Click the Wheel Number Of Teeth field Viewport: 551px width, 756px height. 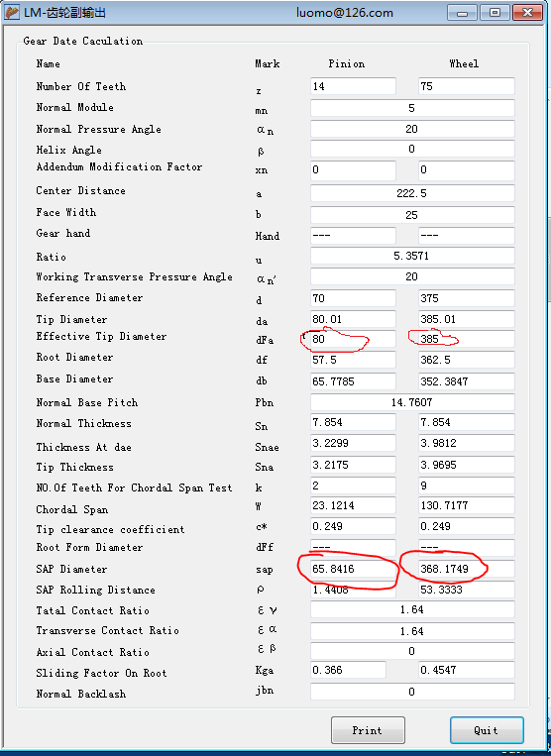point(466,86)
